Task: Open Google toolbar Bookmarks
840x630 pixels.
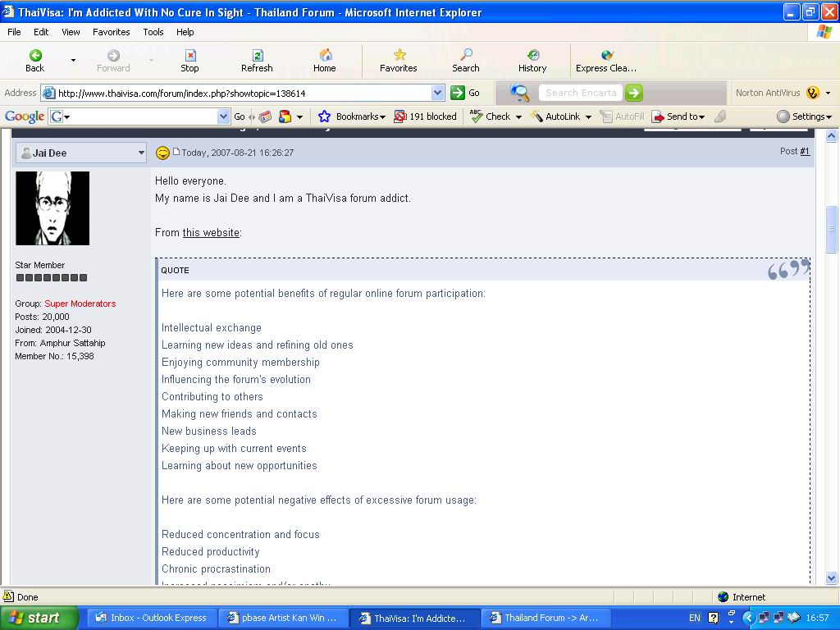Action: (351, 116)
